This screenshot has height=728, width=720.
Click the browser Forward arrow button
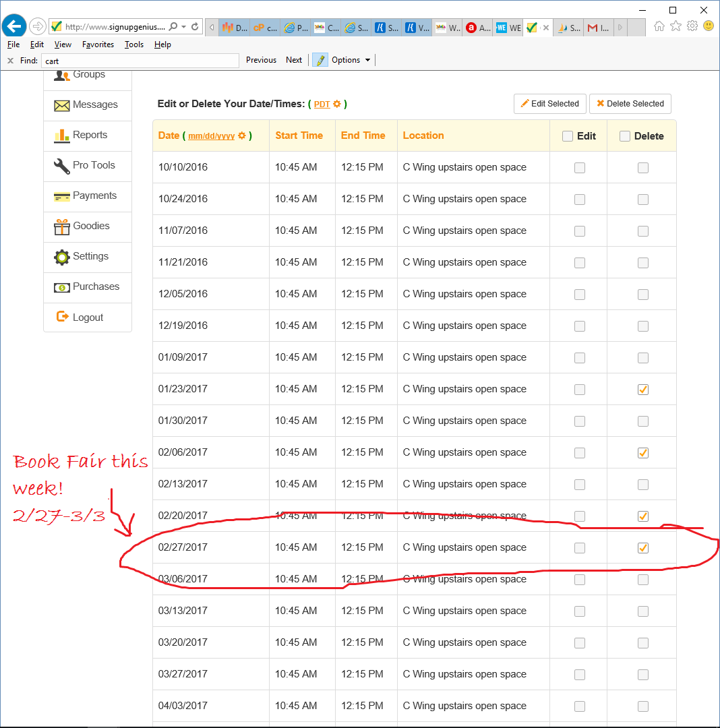click(37, 26)
